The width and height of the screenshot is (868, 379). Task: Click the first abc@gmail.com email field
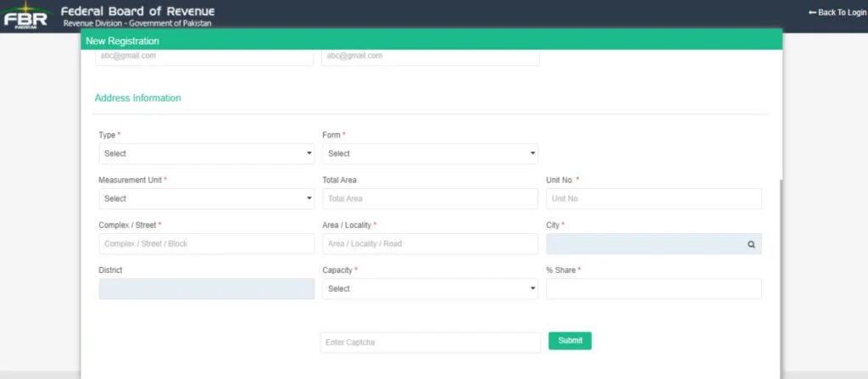(x=204, y=57)
